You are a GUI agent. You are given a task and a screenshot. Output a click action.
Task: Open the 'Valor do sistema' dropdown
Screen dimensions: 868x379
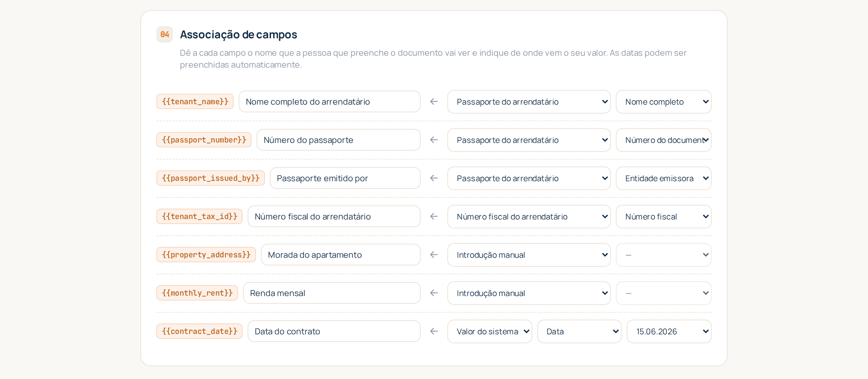click(x=490, y=331)
